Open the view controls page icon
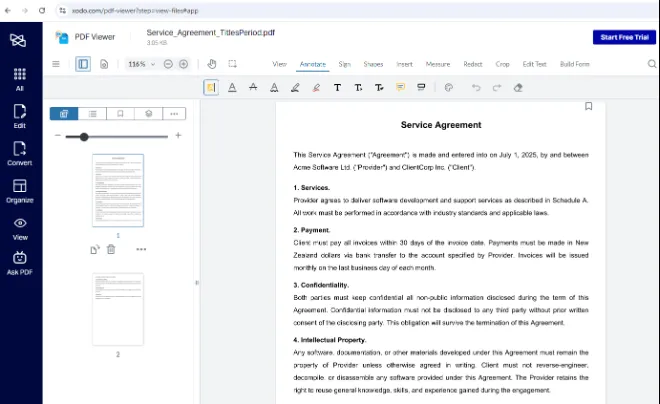The height and width of the screenshot is (404, 660). pos(104,64)
